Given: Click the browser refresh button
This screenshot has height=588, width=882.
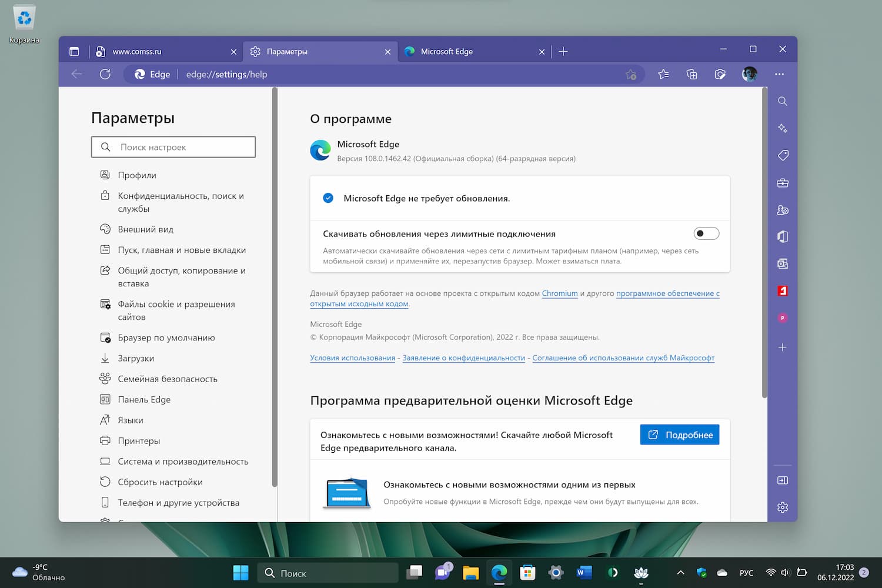Looking at the screenshot, I should (x=105, y=74).
